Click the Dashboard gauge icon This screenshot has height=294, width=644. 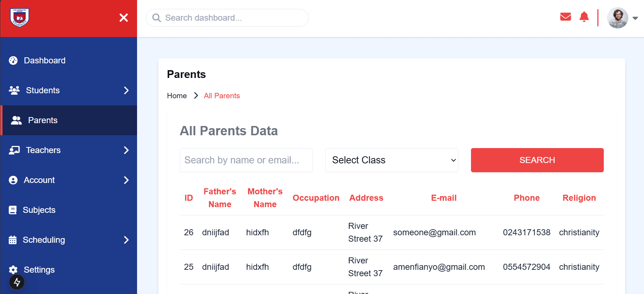[13, 61]
